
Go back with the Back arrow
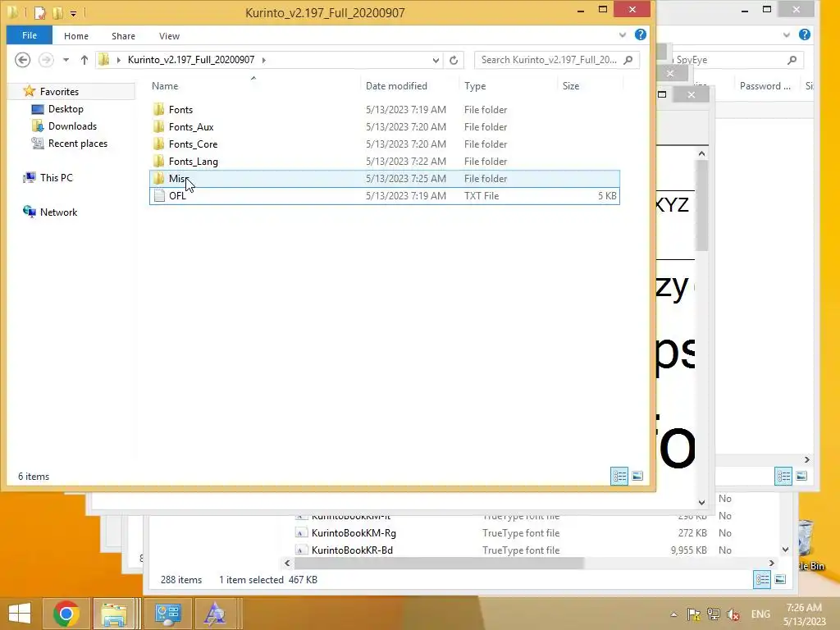click(x=22, y=59)
